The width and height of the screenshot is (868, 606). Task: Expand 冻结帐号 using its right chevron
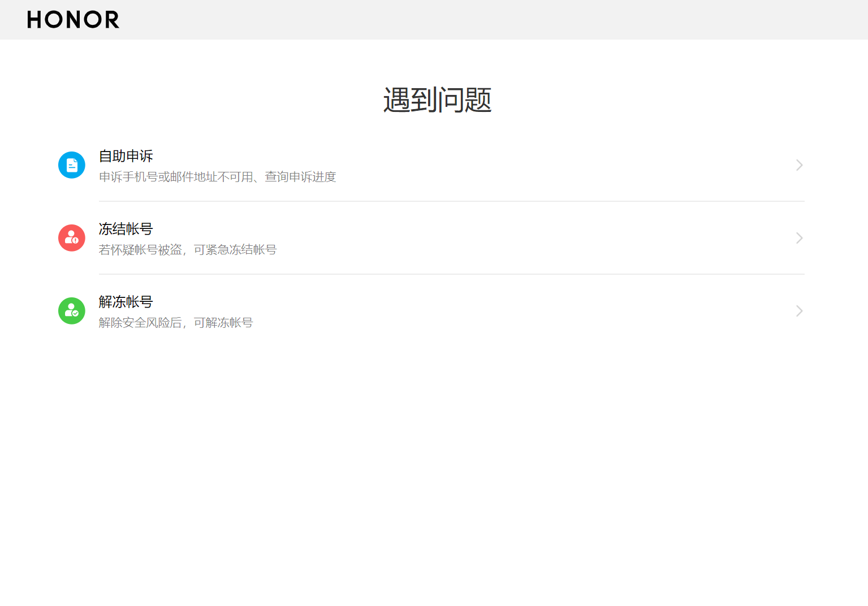pyautogui.click(x=799, y=238)
